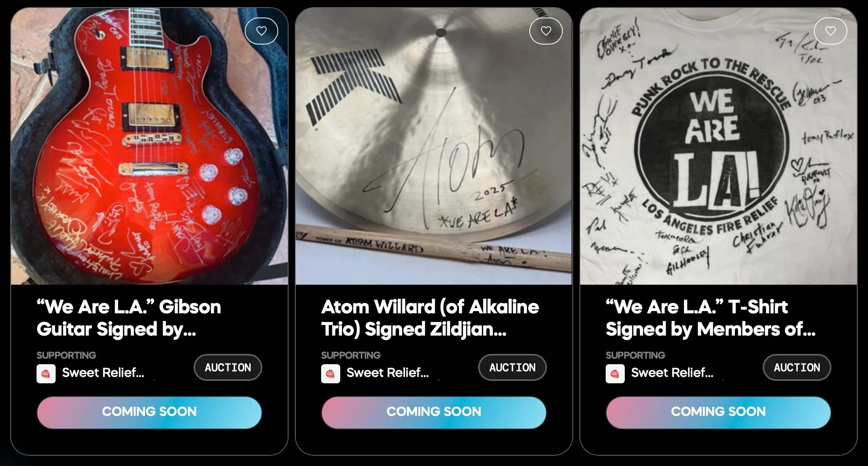Viewport: 868px width, 466px height.
Task: Open Sweet Relief charity name on guitar card
Action: coord(103,373)
